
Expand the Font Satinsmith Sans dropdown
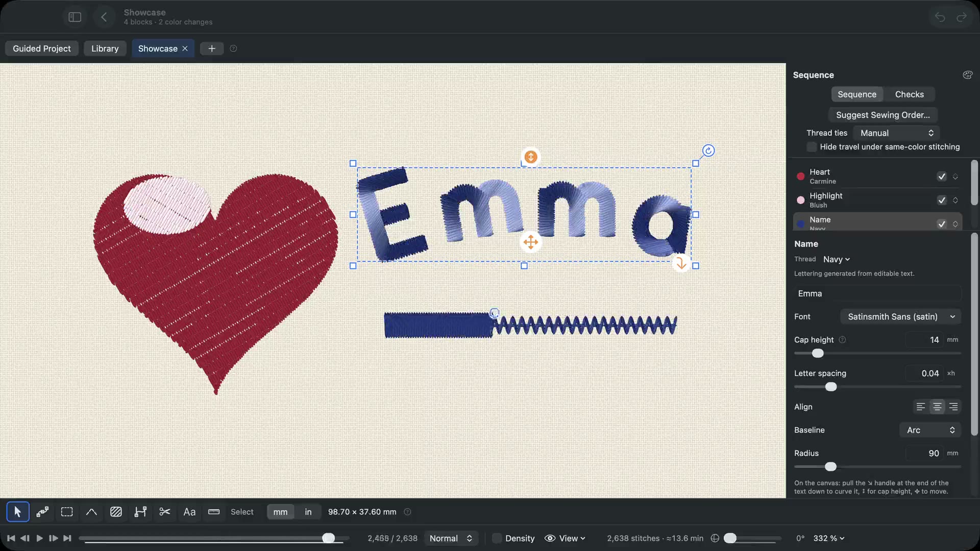click(900, 316)
